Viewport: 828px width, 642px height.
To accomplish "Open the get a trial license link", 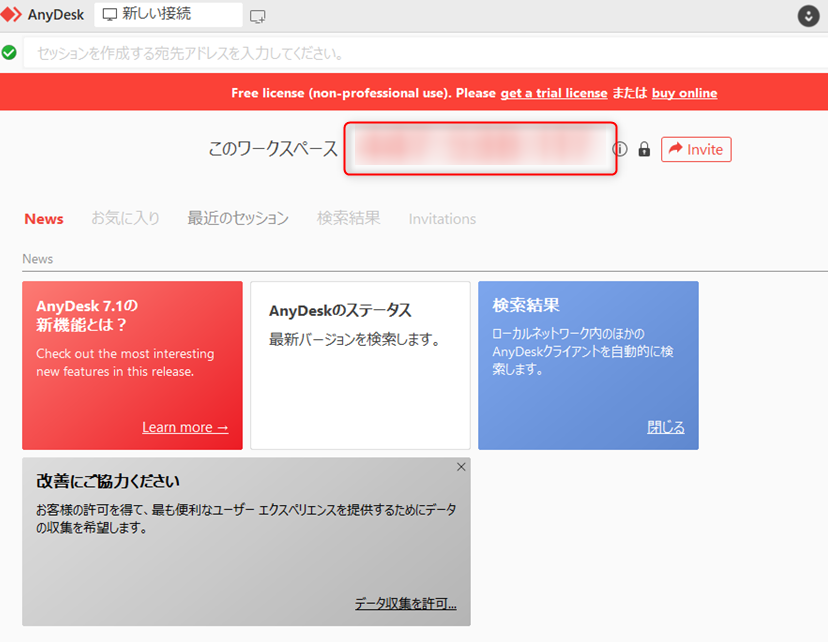I will point(553,93).
